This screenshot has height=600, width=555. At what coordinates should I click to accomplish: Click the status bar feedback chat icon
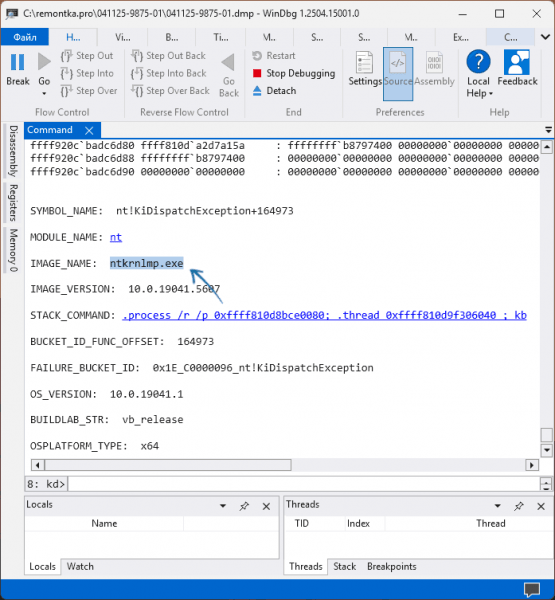pyautogui.click(x=532, y=589)
